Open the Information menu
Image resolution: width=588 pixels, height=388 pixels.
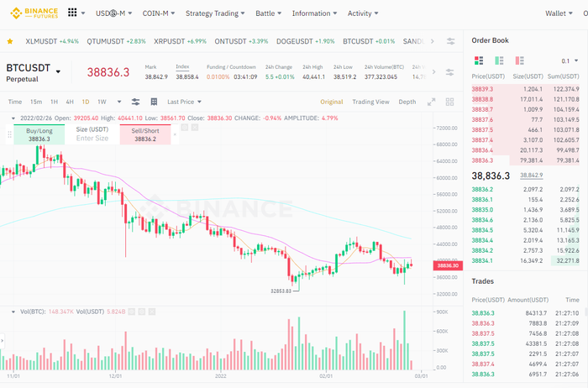click(x=314, y=13)
